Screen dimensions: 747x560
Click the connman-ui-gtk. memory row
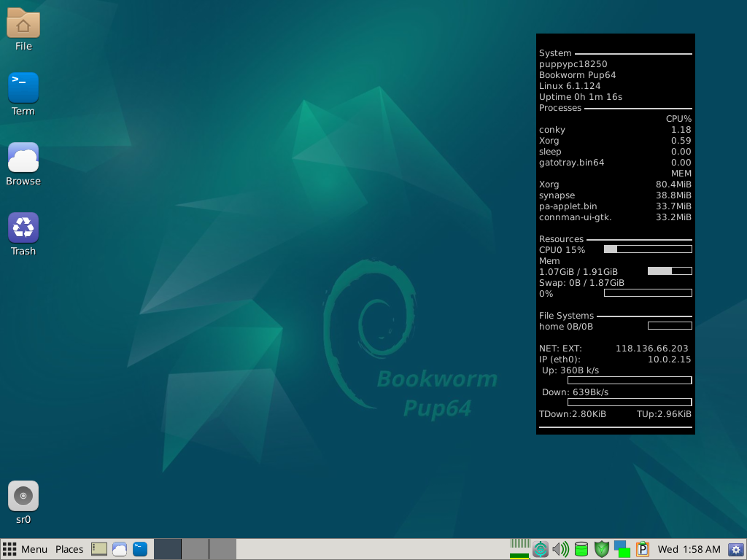tap(615, 217)
